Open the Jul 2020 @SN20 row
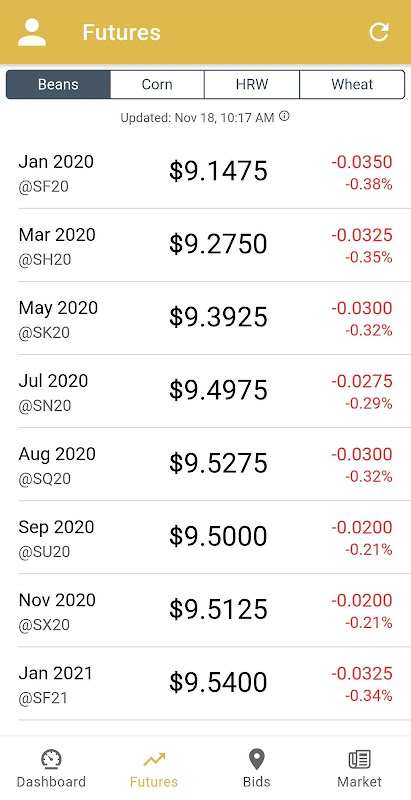This screenshot has width=411, height=800. (x=206, y=391)
